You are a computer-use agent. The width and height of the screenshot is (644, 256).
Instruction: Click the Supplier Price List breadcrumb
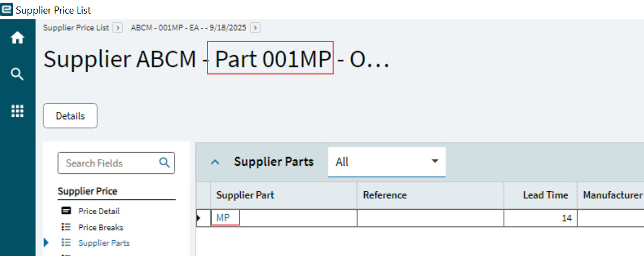pyautogui.click(x=76, y=28)
